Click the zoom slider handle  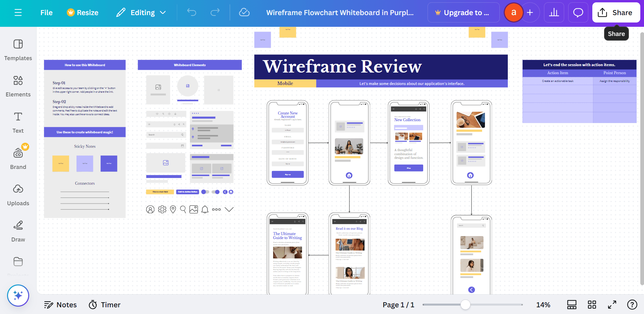(465, 305)
